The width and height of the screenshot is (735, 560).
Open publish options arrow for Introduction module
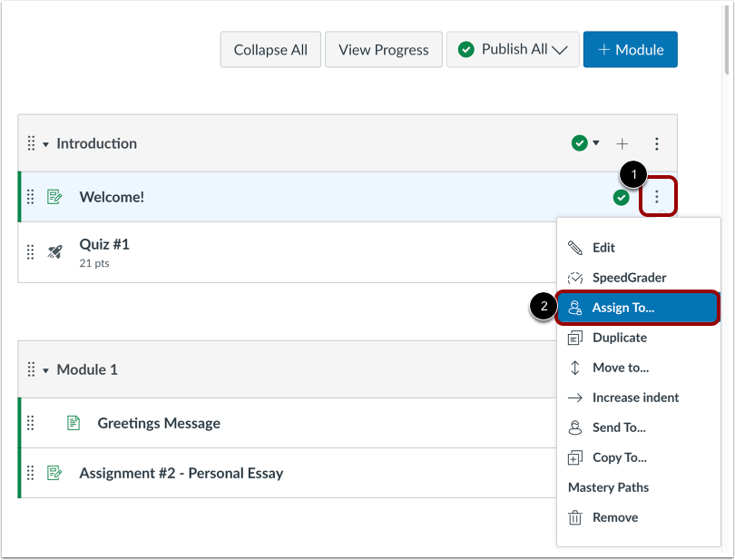[596, 142]
